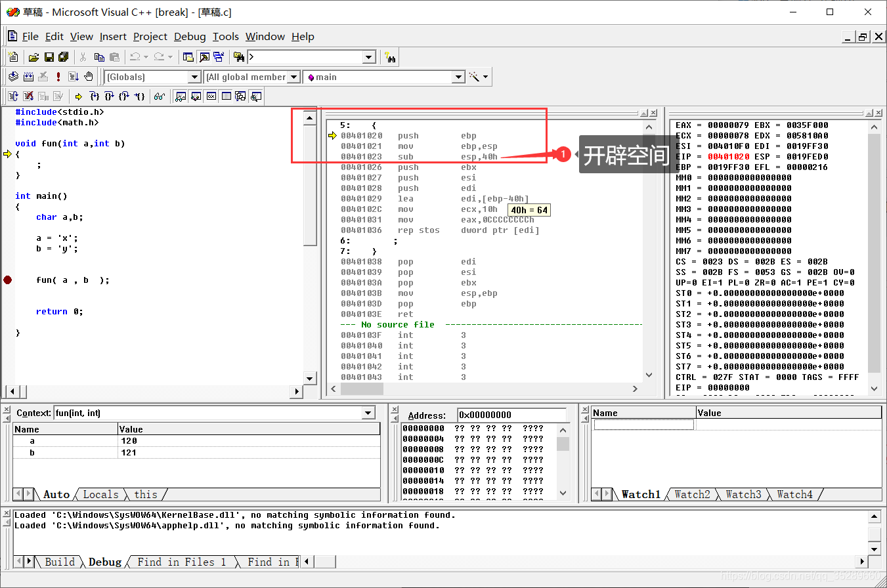Click the Undo arrow icon
Screen dimensions: 887x588
tap(135, 57)
